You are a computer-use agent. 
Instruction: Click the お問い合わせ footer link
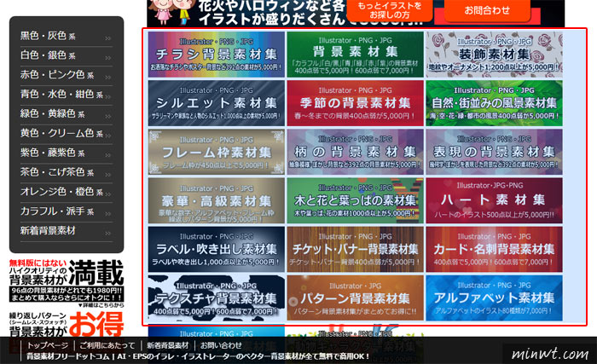[221, 345]
